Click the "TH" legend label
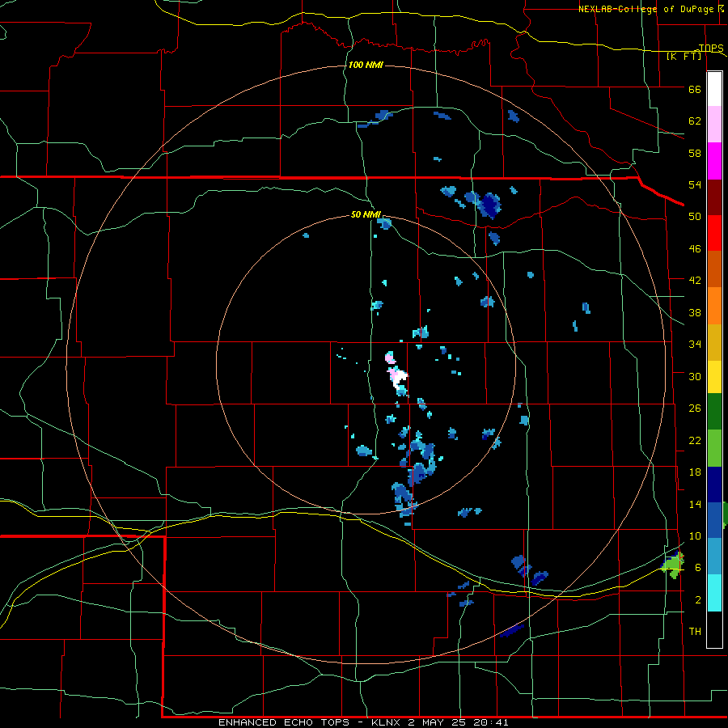Image resolution: width=728 pixels, height=728 pixels. (x=695, y=632)
